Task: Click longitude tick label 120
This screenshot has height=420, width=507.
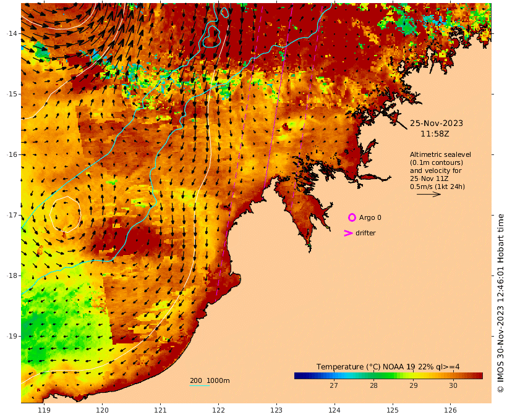Action: point(102,410)
